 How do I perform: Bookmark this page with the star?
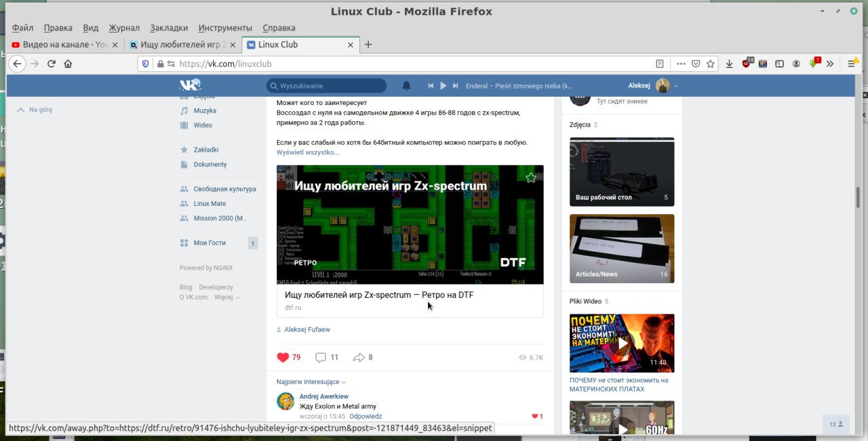pyautogui.click(x=711, y=64)
